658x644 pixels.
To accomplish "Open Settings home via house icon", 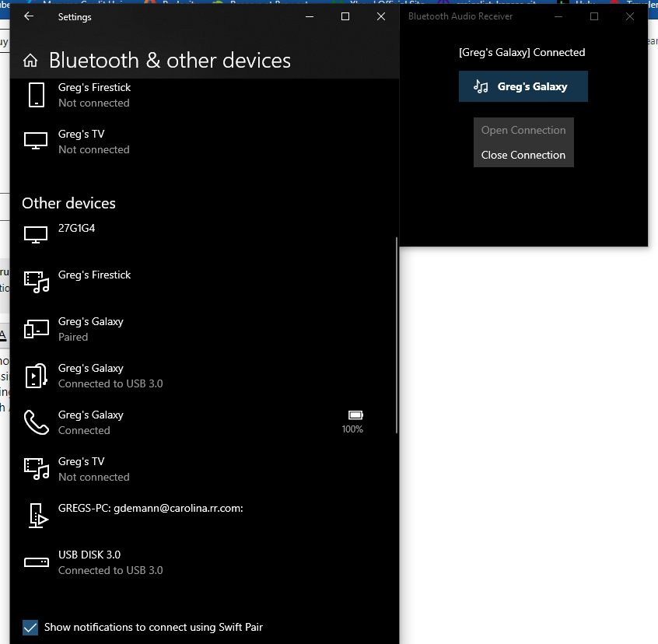I will pos(30,61).
